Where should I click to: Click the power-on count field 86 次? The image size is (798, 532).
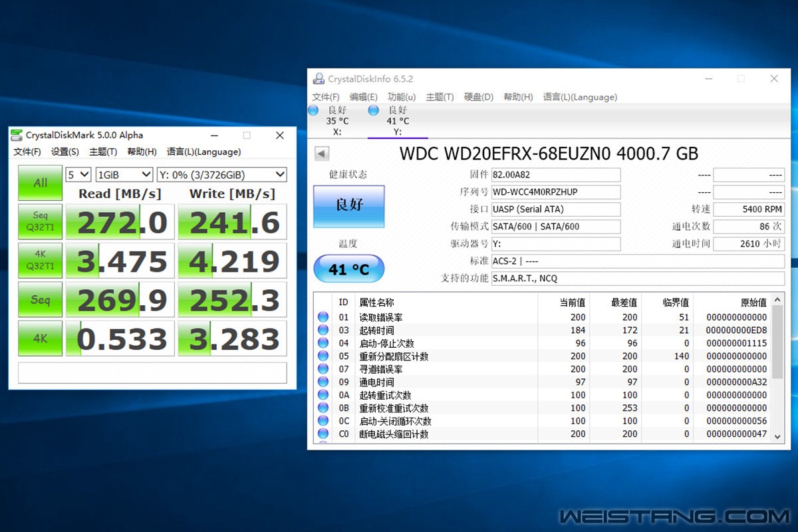tap(749, 227)
